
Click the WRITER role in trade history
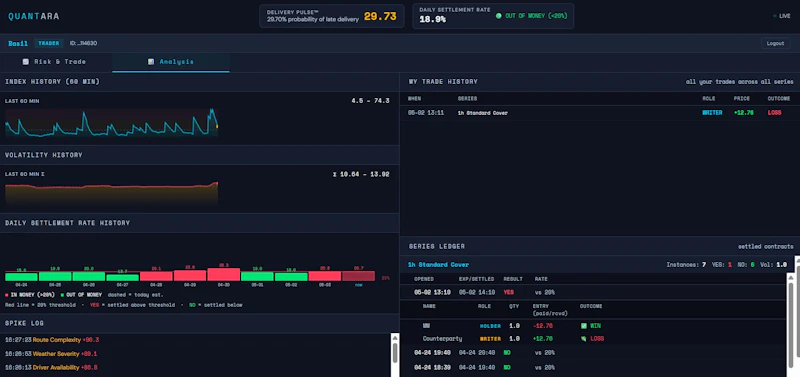point(712,113)
